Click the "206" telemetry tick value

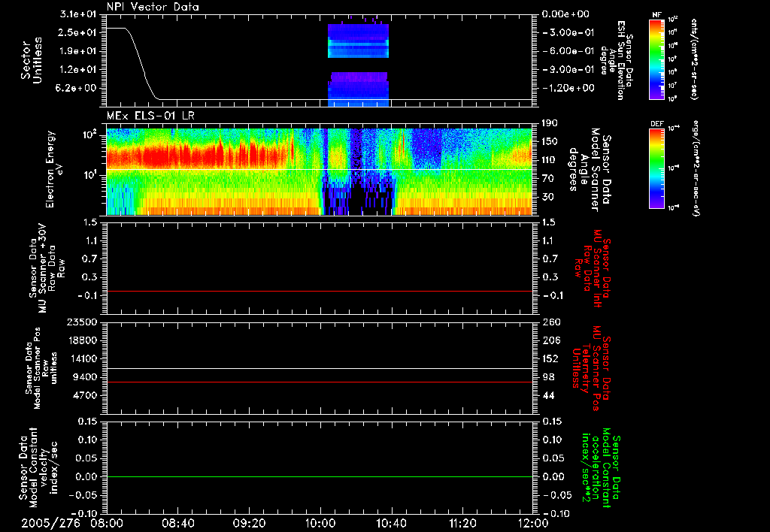coord(550,340)
